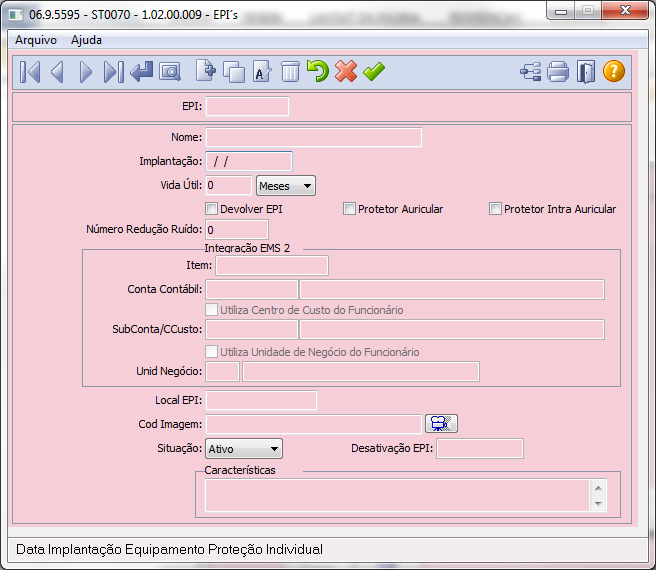Jump to the last record
Image resolution: width=656 pixels, height=570 pixels.
click(x=114, y=72)
